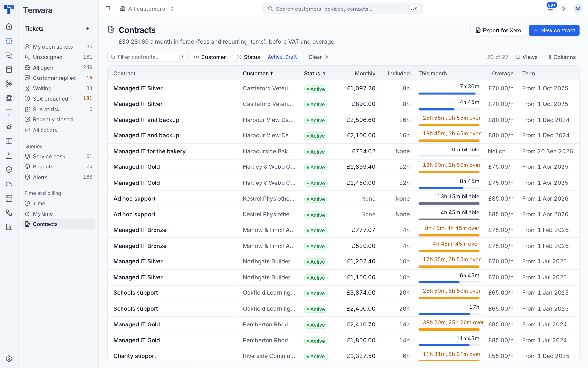
Task: Open the calendar icon in left rail
Action: [9, 69]
